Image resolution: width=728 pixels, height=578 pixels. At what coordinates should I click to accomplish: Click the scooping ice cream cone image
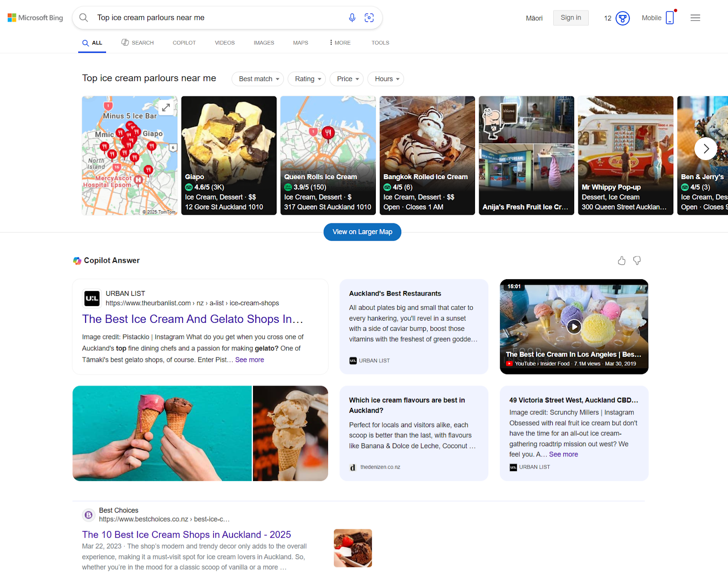[290, 433]
